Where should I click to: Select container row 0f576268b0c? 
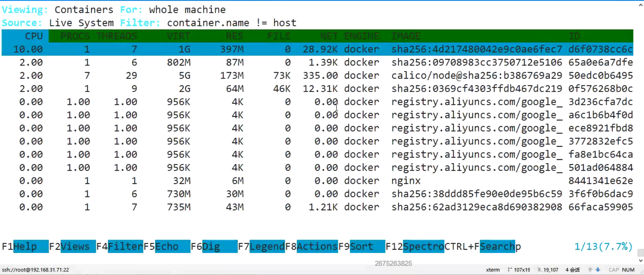pos(317,88)
